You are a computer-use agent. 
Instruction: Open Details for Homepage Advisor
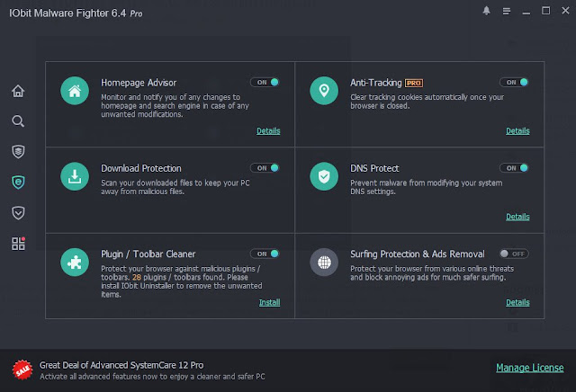pyautogui.click(x=268, y=130)
